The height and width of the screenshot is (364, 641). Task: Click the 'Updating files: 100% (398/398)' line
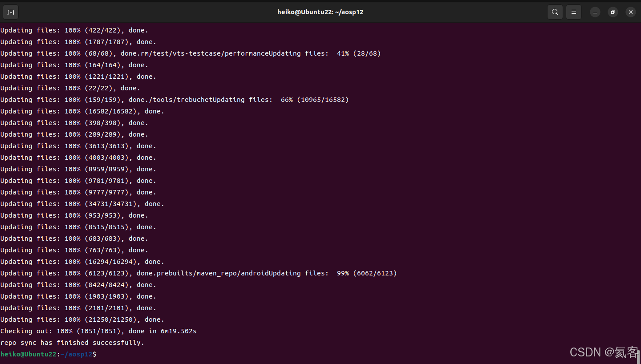[74, 123]
